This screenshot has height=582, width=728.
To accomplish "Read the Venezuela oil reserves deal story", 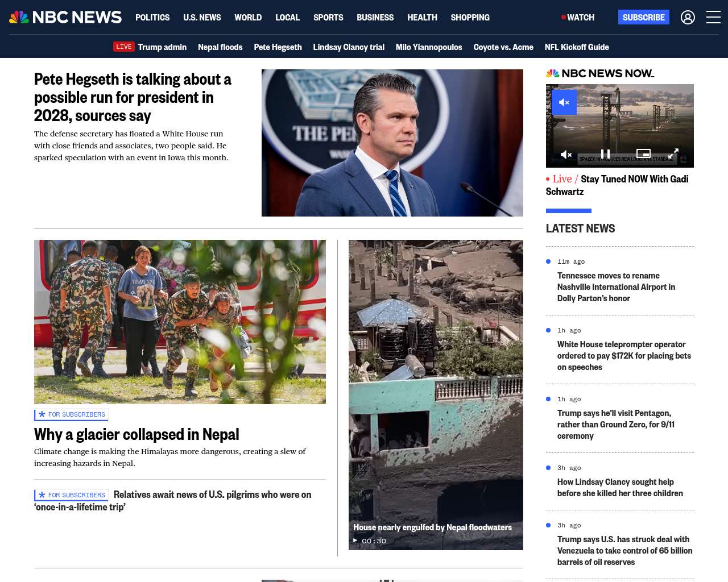I will coord(624,551).
